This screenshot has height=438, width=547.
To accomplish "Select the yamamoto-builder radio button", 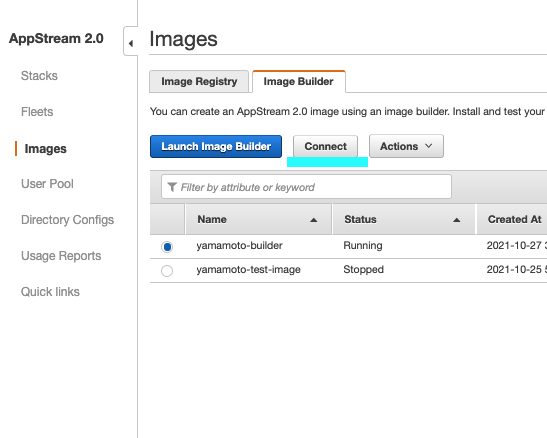I will pyautogui.click(x=167, y=247).
